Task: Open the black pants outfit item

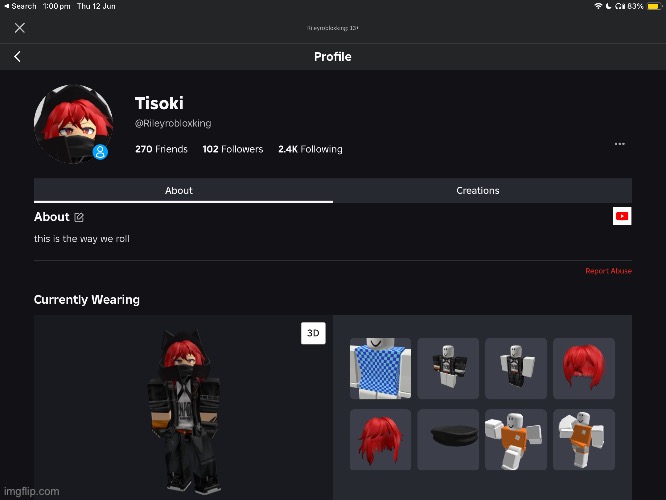Action: pyautogui.click(x=516, y=368)
